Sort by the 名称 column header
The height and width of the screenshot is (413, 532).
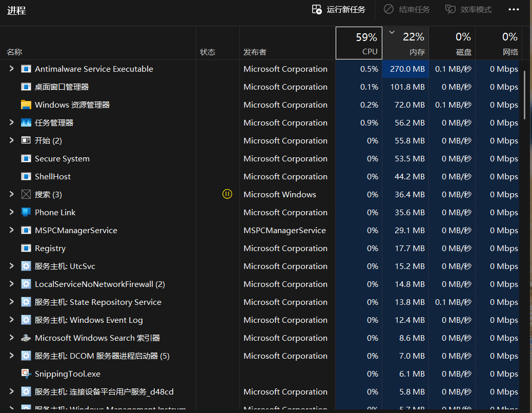98,43
